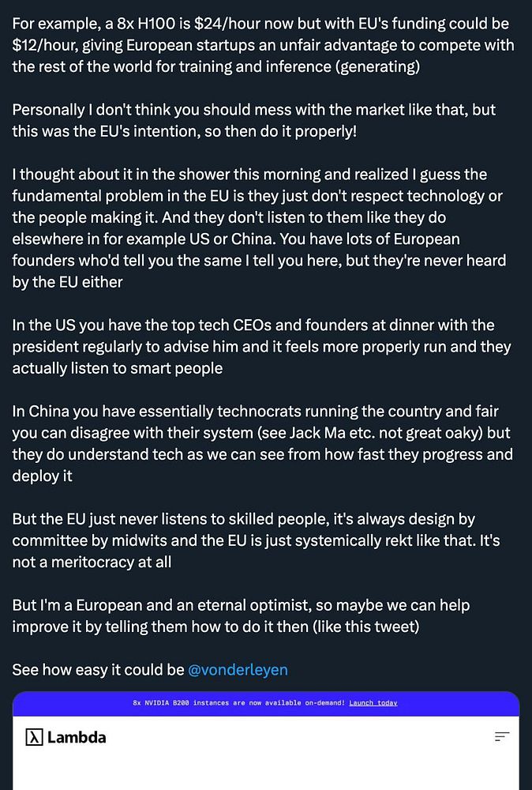
Task: Click the Lambda lambda-symbol logo icon
Action: pyautogui.click(x=33, y=737)
